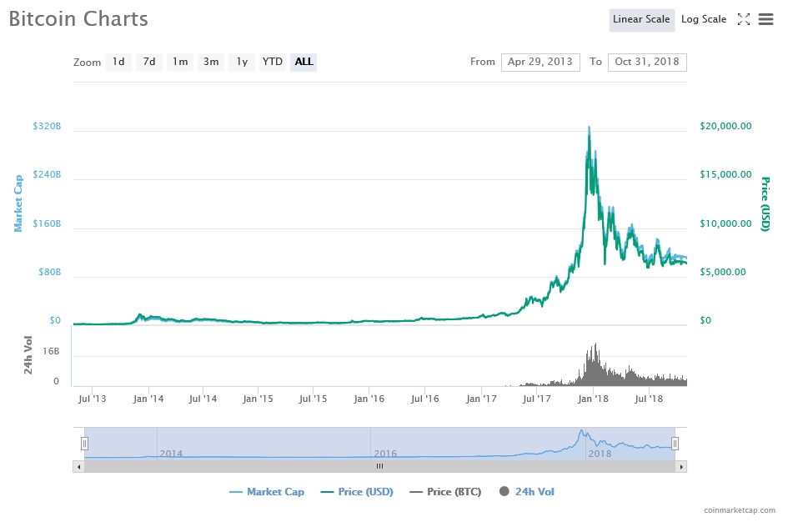Toggle fullscreen chart view icon
The height and width of the screenshot is (532, 798).
pyautogui.click(x=744, y=19)
